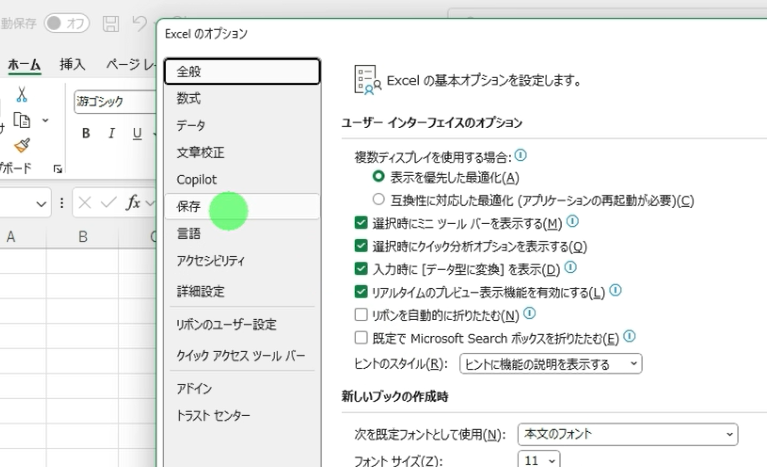Select the Format Painter brush icon
Screen dimensions: 767x467
[22, 145]
